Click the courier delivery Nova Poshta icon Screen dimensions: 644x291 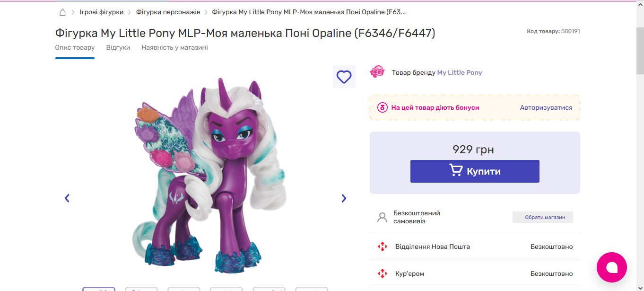tap(382, 273)
